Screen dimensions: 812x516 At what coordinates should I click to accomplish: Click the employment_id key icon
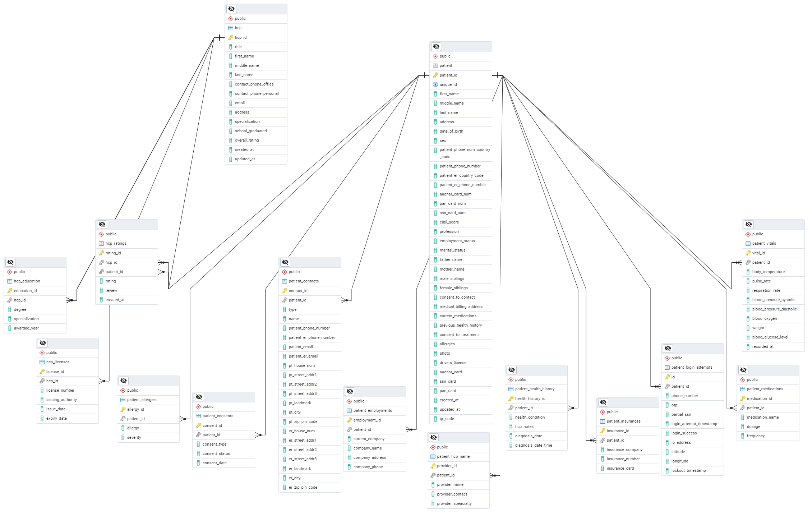click(349, 420)
